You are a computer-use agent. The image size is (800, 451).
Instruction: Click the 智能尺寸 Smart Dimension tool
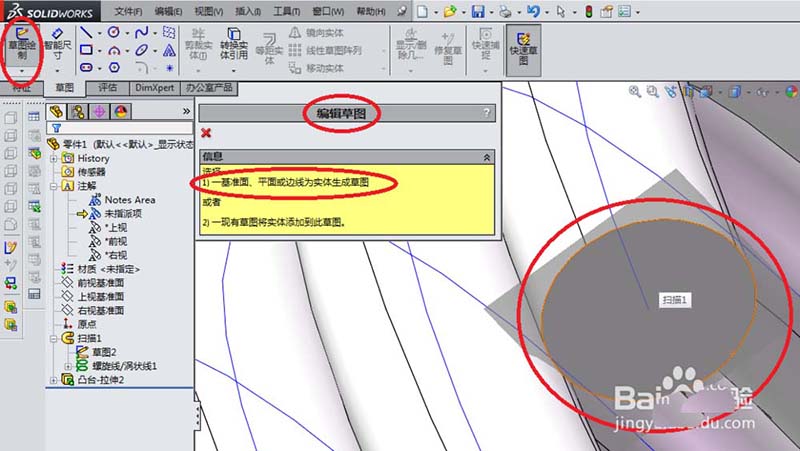pos(58,44)
